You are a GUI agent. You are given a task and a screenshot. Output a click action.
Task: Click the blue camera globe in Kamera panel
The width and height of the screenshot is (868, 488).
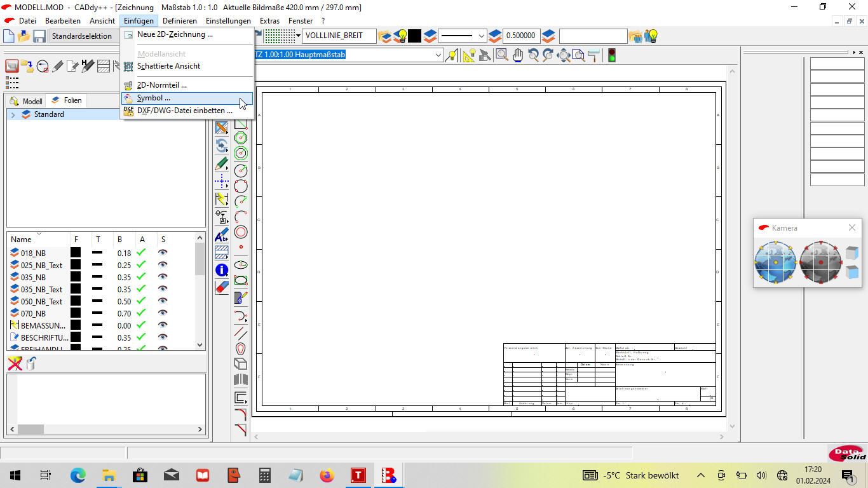pyautogui.click(x=775, y=262)
